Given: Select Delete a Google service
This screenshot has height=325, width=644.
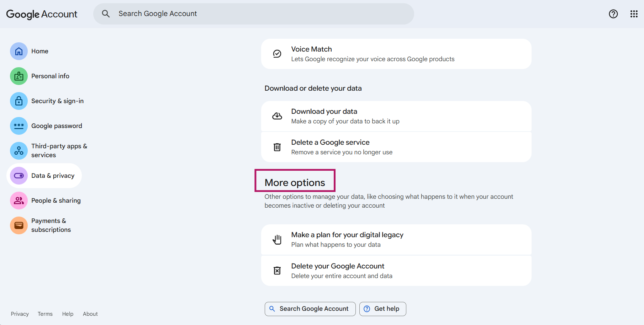Looking at the screenshot, I should click(x=396, y=147).
